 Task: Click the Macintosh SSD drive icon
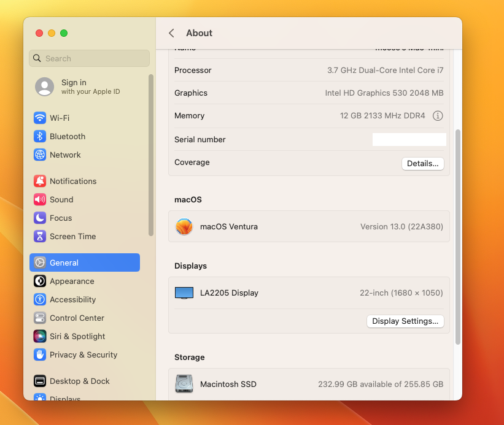click(x=184, y=383)
